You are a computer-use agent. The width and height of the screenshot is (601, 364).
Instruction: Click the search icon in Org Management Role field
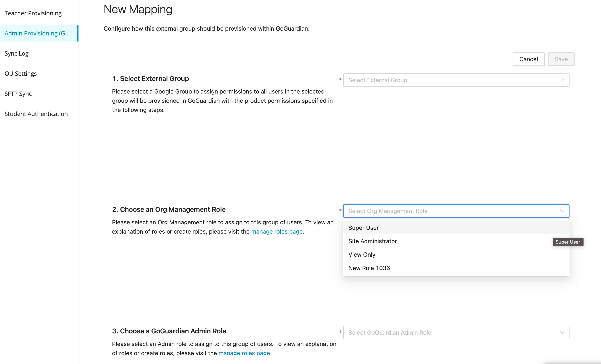pyautogui.click(x=562, y=211)
